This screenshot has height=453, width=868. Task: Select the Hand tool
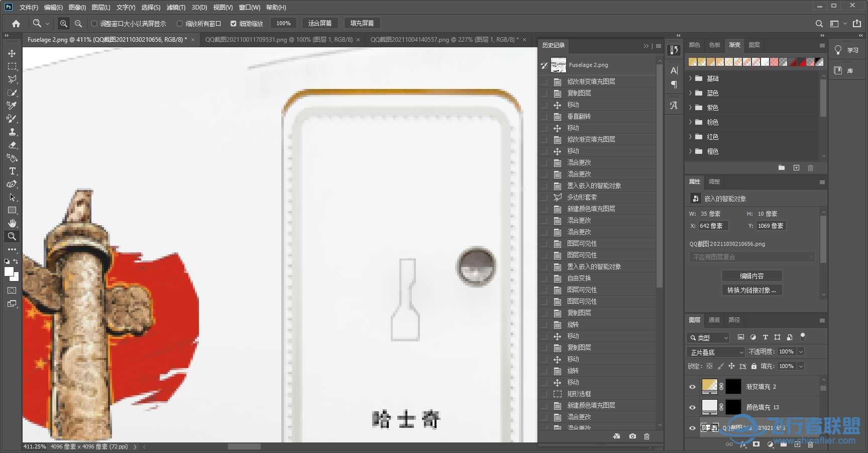[12, 223]
